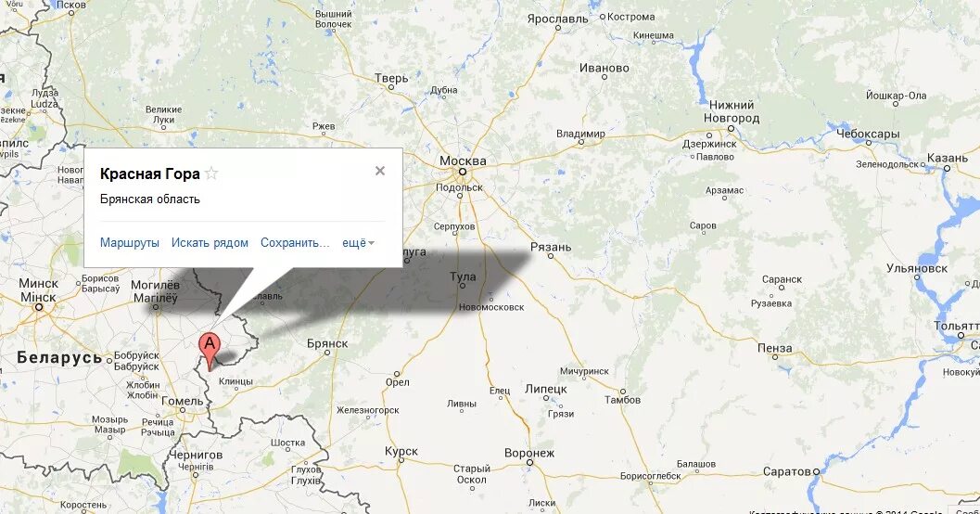The height and width of the screenshot is (514, 980).
Task: Select the Казань city dot
Action: point(947,168)
